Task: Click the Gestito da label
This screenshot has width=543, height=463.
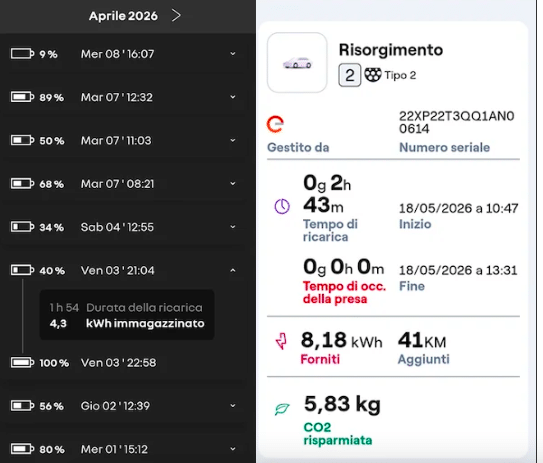Action: pos(298,148)
